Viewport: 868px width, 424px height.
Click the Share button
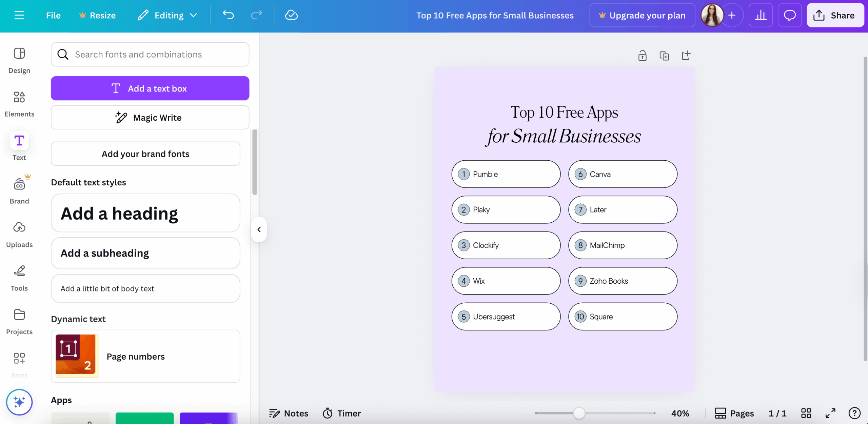[835, 15]
